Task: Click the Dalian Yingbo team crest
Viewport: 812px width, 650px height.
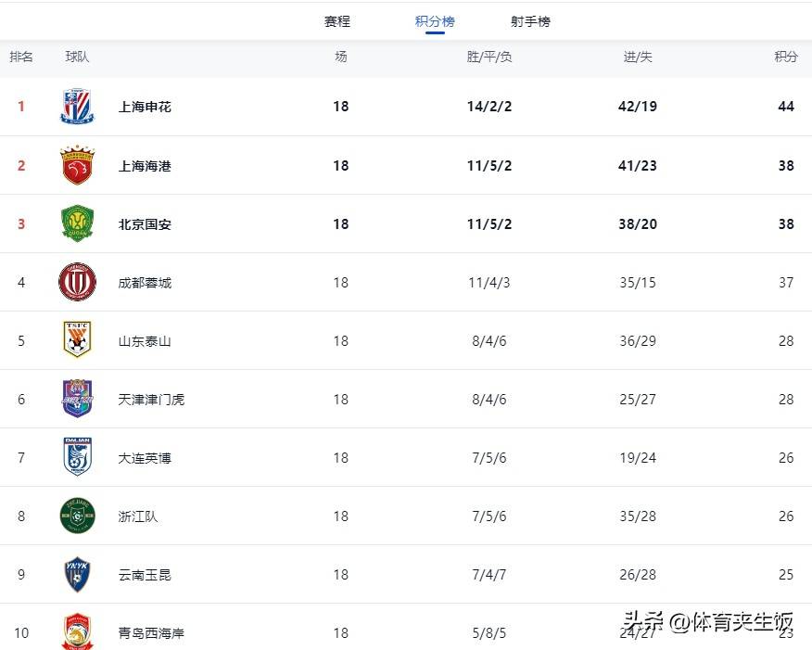Action: pos(77,457)
